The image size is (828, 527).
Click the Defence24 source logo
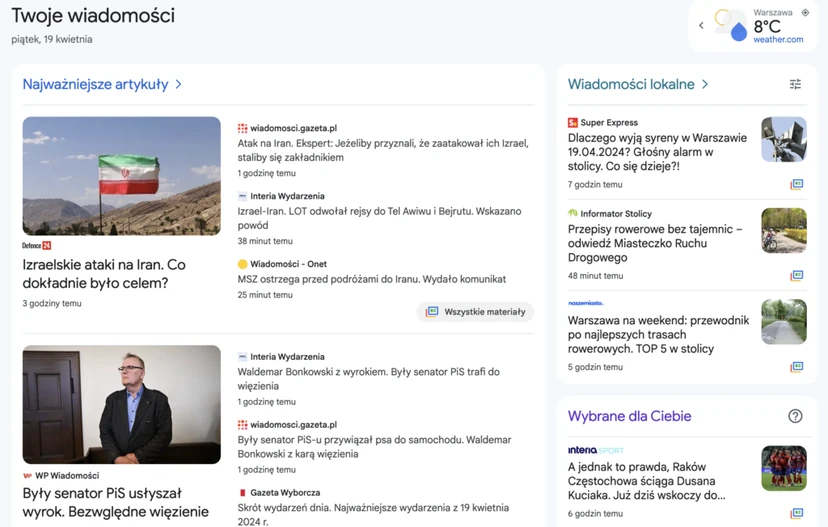click(36, 246)
